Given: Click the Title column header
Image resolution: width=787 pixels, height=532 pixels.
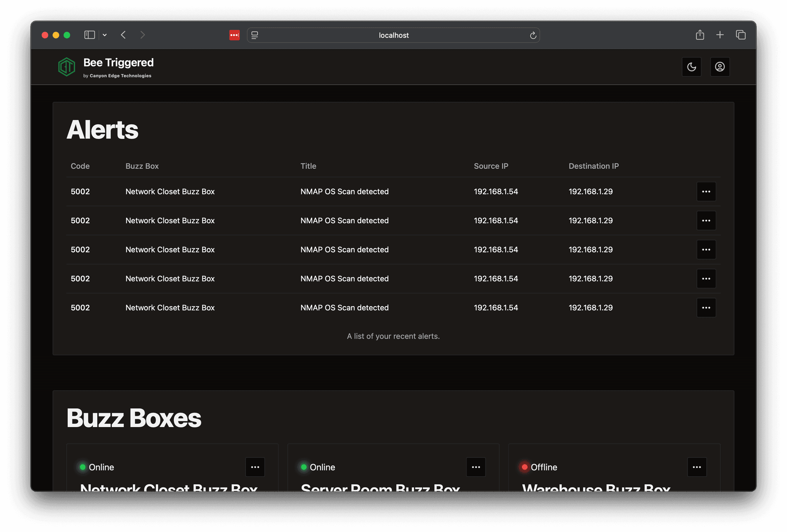Looking at the screenshot, I should 308,166.
